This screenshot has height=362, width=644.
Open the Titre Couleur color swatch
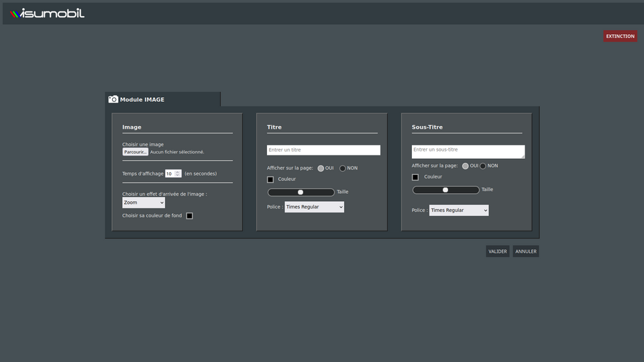pos(270,180)
